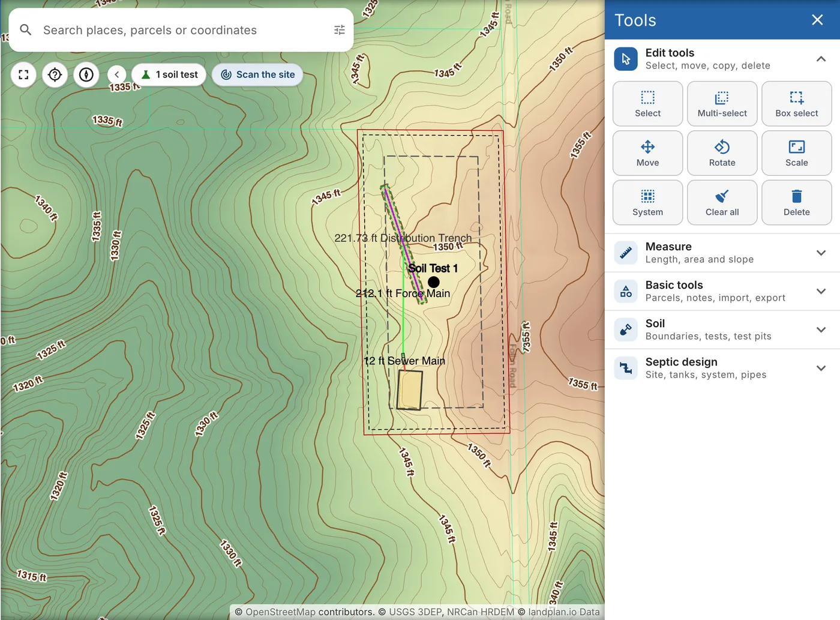This screenshot has height=620, width=840.
Task: Click the Clear all button
Action: (x=722, y=203)
